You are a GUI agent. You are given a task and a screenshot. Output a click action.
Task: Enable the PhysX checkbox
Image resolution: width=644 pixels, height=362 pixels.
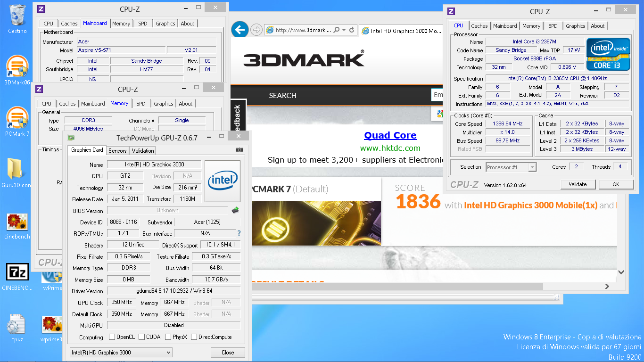168,337
